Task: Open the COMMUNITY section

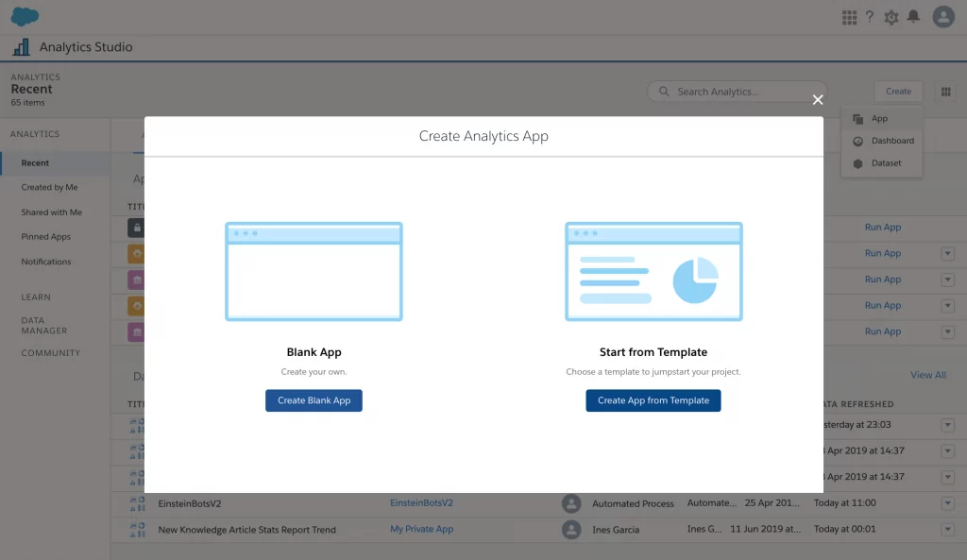Action: 51,353
